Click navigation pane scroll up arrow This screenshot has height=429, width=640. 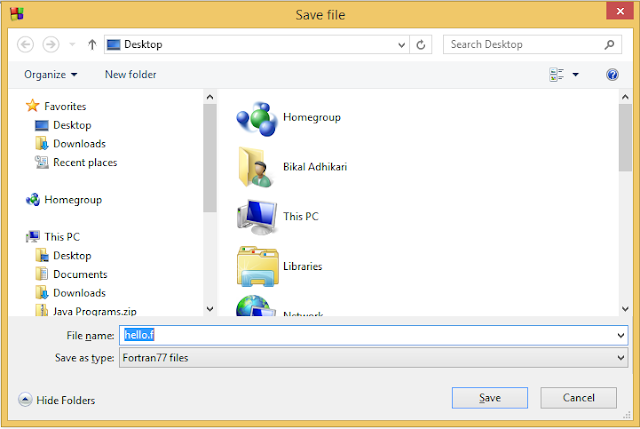pyautogui.click(x=210, y=97)
